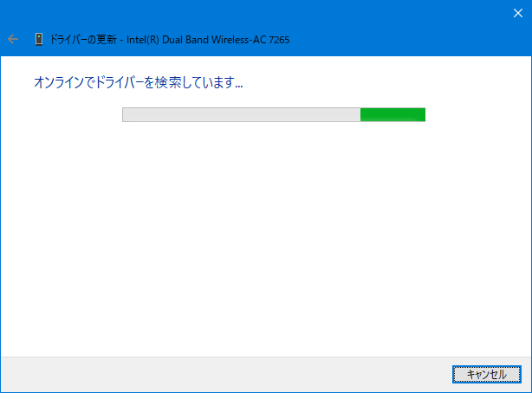Click the device icon beside ドライバーの更新
Viewport: 532px width, 393px height.
39,39
